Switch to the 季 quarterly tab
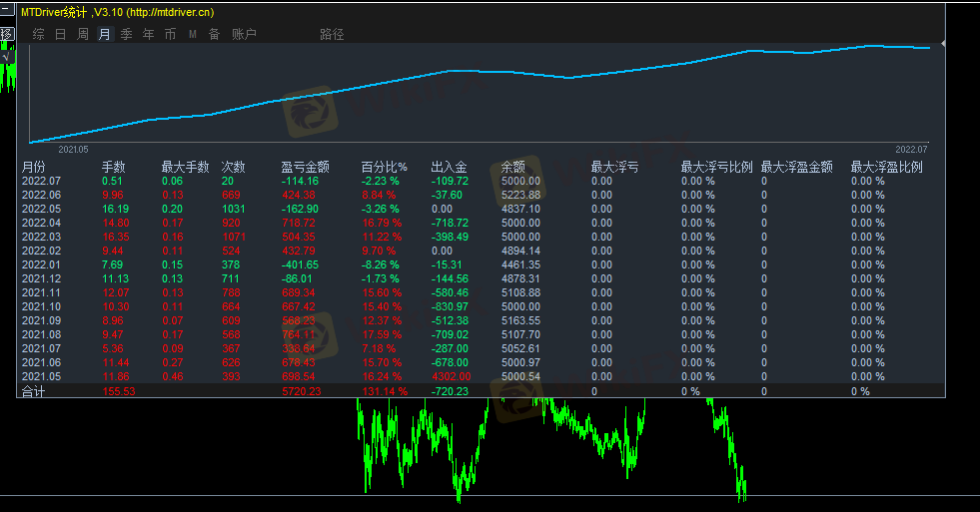Screen dimensions: 980x512 pos(127,34)
